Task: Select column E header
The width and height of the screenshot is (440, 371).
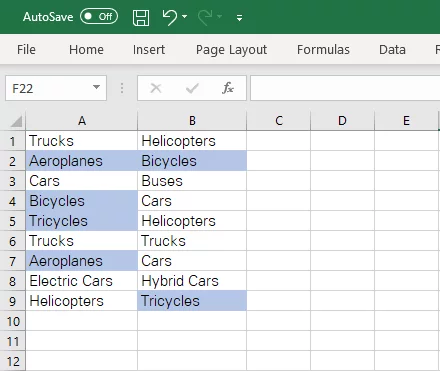Action: coord(406,121)
